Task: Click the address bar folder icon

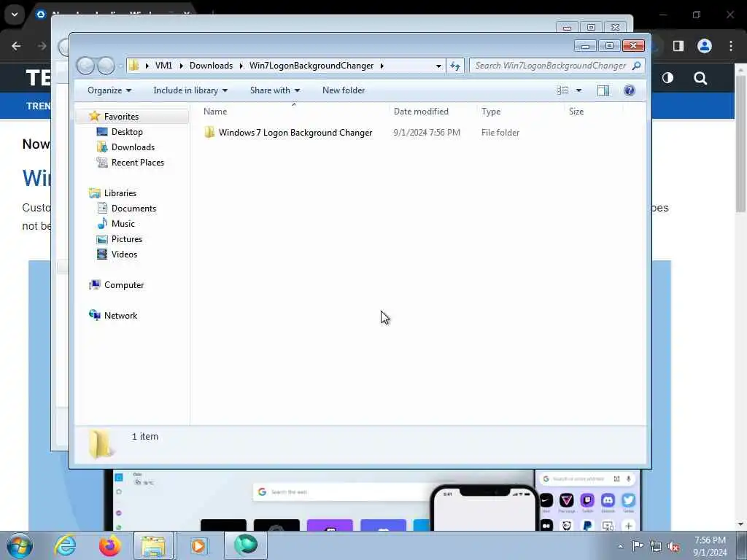Action: coord(134,65)
